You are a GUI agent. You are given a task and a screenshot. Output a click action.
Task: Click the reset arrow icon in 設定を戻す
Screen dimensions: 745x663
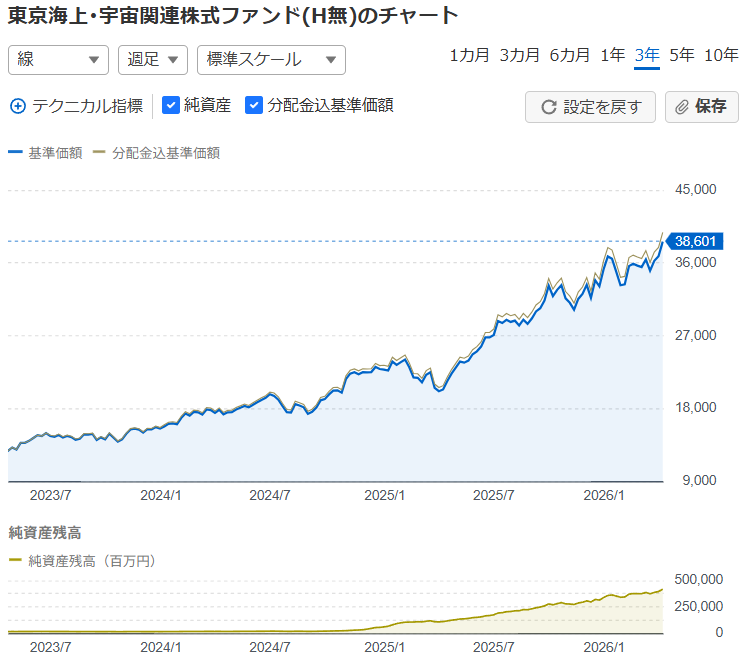click(548, 107)
